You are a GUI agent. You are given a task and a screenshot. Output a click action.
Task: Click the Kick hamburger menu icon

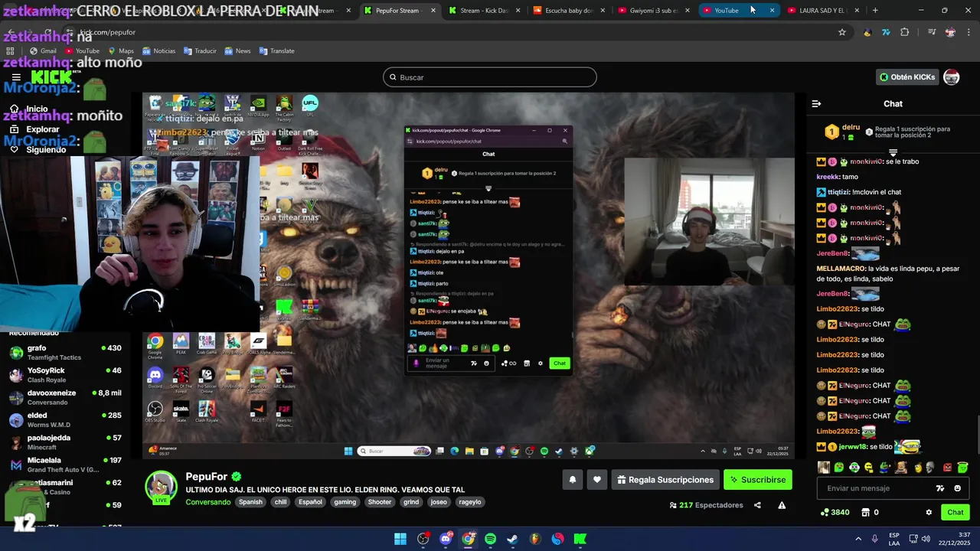coord(16,77)
